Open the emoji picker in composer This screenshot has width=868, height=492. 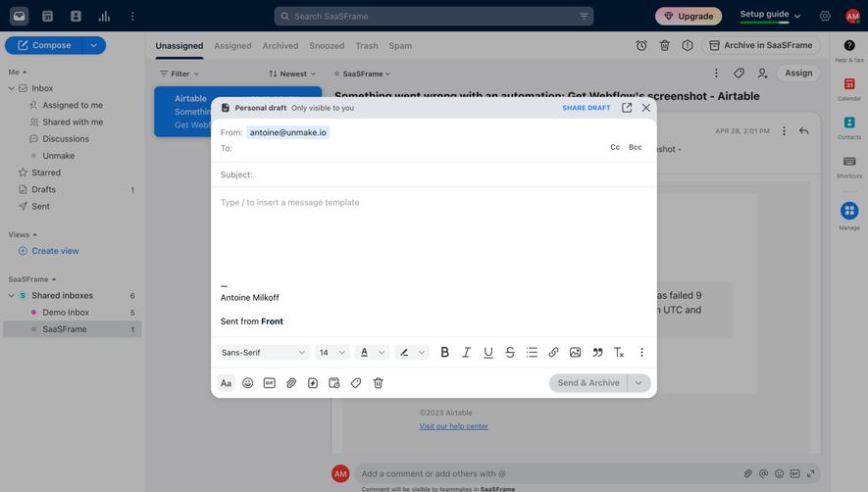247,383
